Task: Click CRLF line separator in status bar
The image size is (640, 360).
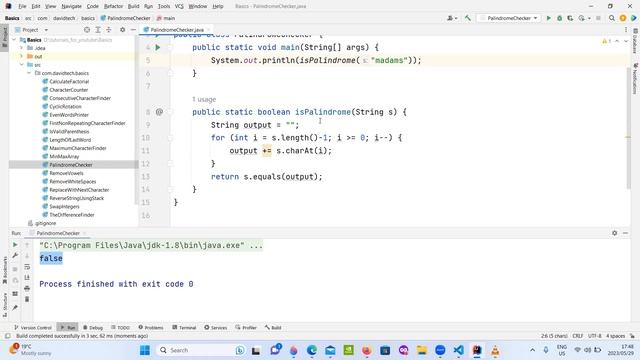Action: [x=578, y=336]
